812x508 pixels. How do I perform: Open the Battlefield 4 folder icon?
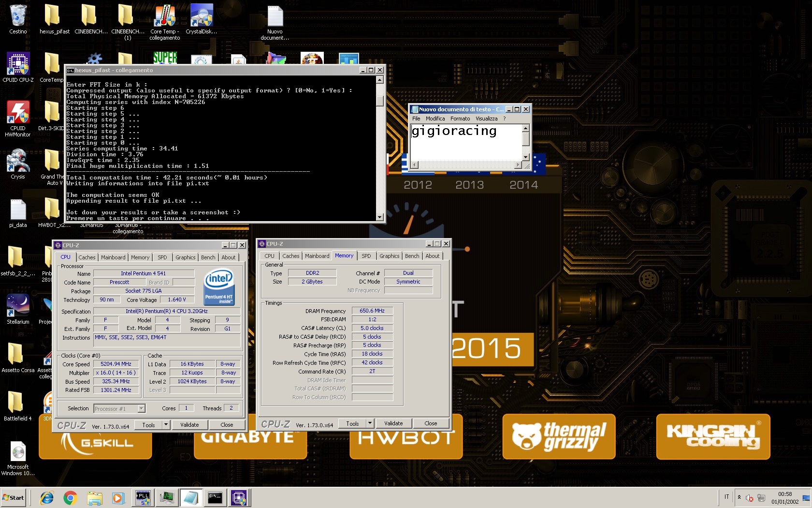18,406
